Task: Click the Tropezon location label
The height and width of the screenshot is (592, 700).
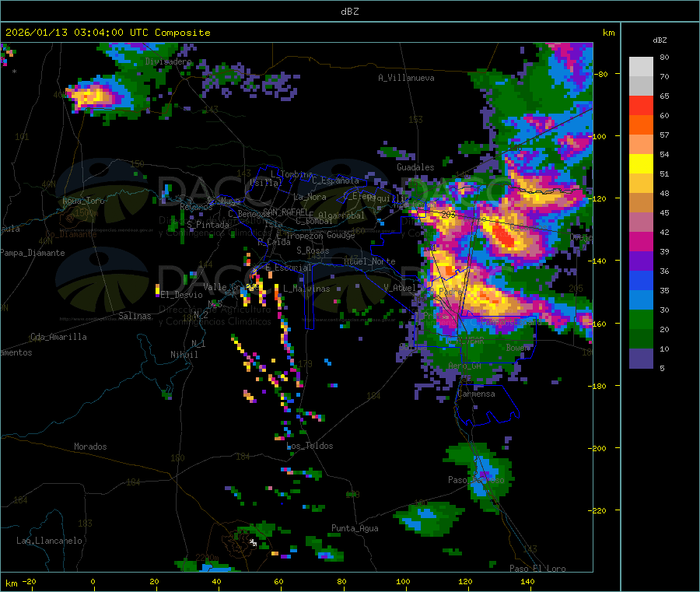Action: point(304,235)
